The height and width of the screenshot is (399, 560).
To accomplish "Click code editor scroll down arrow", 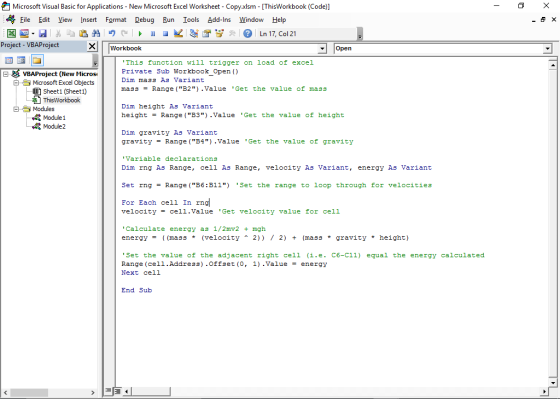I will tap(552, 382).
